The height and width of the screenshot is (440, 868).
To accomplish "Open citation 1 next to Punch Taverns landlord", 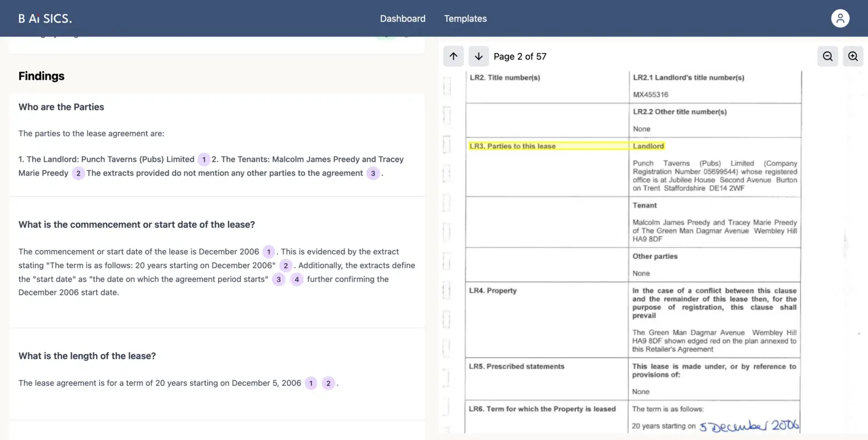I will [204, 159].
